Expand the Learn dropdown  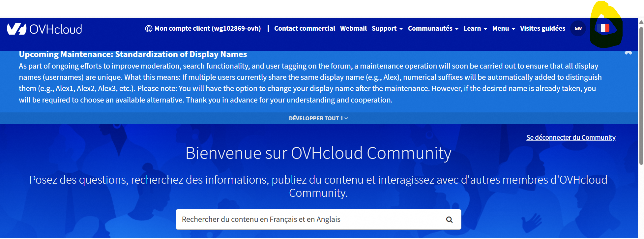click(x=475, y=29)
